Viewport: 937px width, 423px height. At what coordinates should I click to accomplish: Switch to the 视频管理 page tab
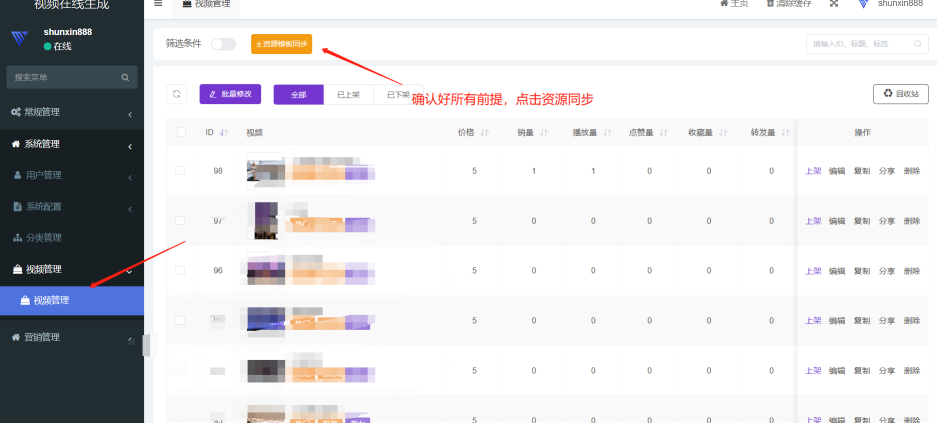(206, 5)
